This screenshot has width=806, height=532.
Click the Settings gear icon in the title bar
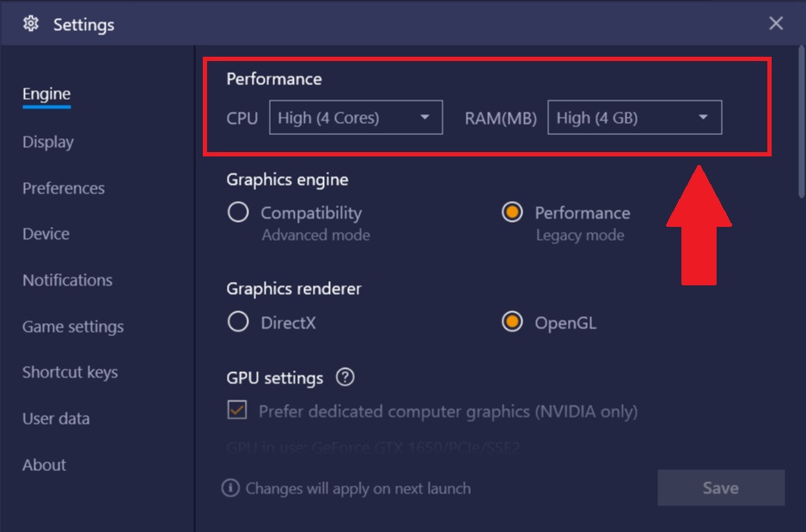point(31,24)
